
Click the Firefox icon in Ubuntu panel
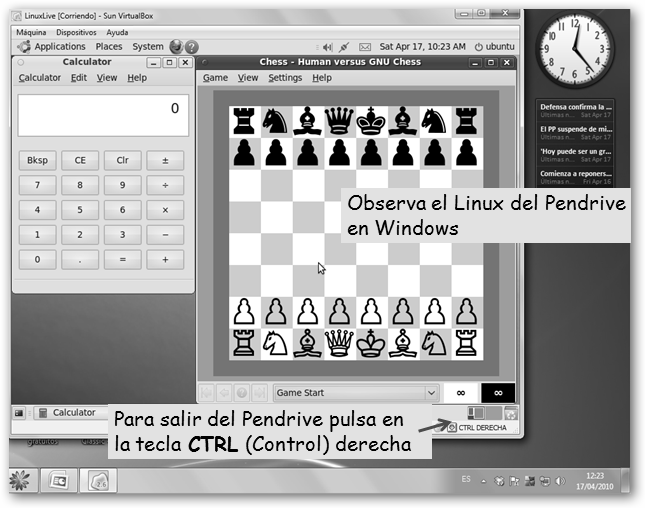click(x=176, y=47)
